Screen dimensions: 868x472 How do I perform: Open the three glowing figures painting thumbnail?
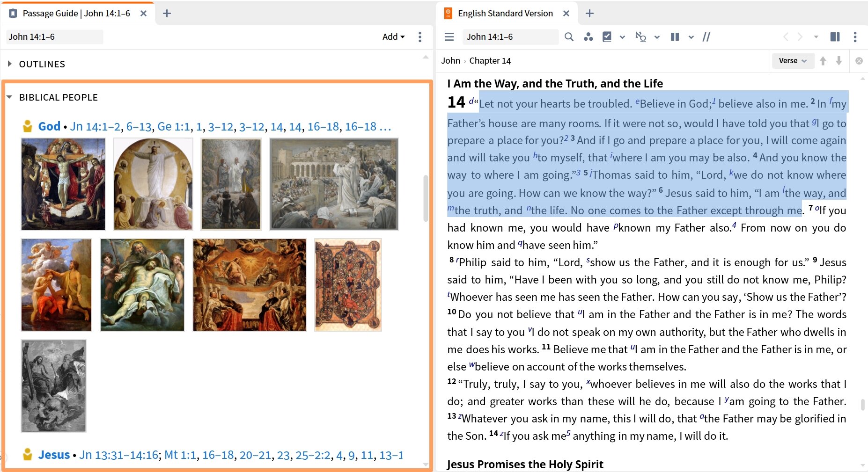tap(231, 184)
